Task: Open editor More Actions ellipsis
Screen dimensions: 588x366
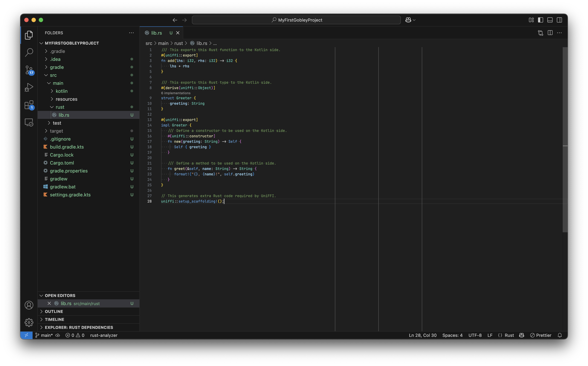Action: click(x=559, y=33)
